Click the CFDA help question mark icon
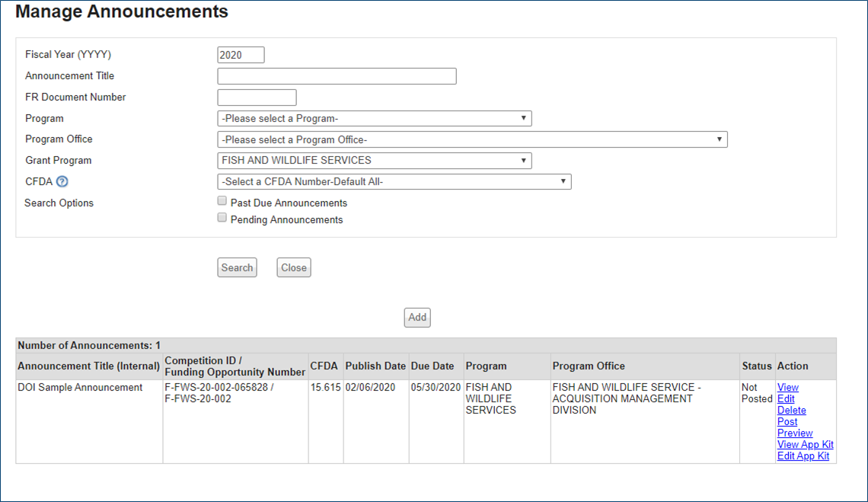 pos(62,181)
